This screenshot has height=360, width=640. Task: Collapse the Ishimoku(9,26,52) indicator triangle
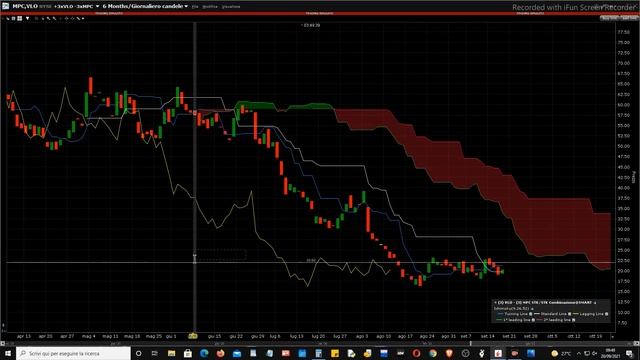click(532, 309)
